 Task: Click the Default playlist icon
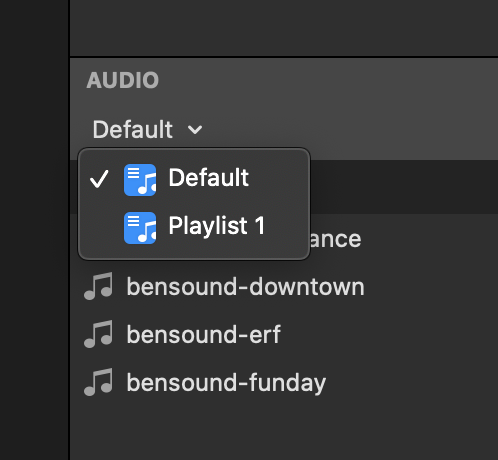pyautogui.click(x=140, y=180)
